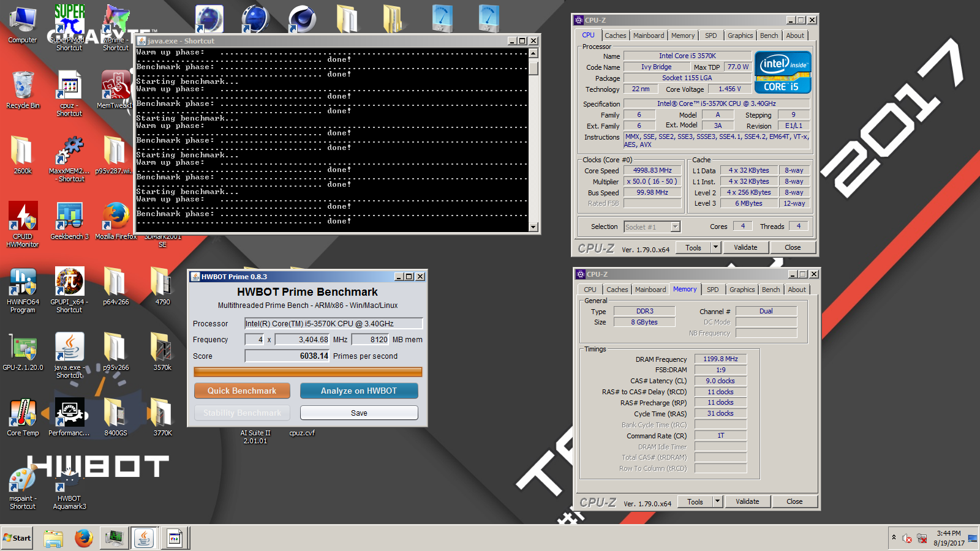Screen dimensions: 980x551
Task: Click Validate in top CPU-Z window
Action: point(745,247)
